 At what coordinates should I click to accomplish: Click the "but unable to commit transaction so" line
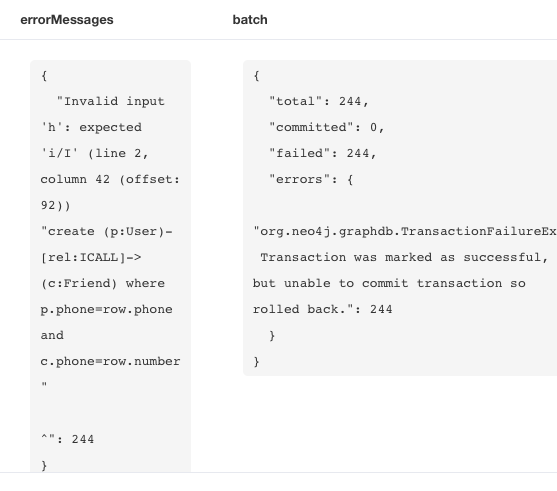click(x=389, y=283)
